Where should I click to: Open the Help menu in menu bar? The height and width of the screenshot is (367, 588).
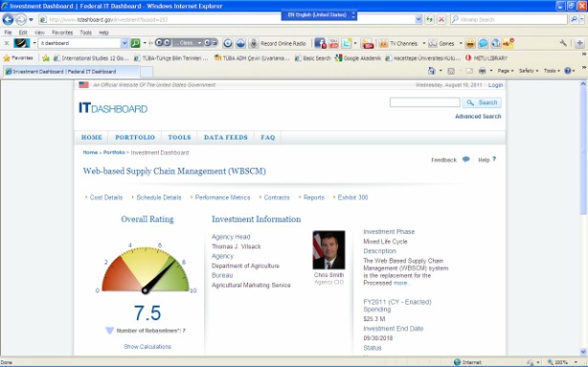pyautogui.click(x=103, y=33)
